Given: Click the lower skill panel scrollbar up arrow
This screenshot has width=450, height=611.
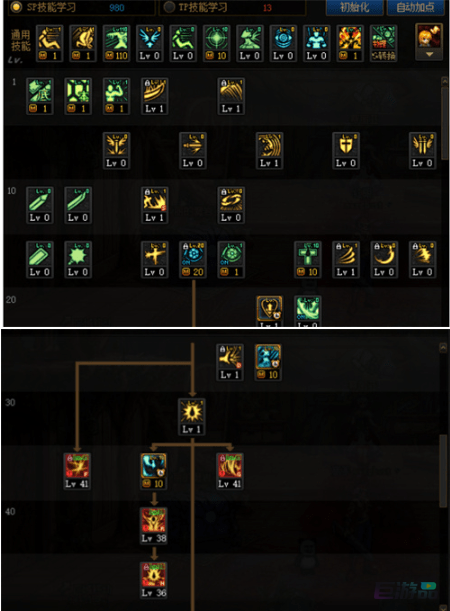Looking at the screenshot, I should [443, 347].
